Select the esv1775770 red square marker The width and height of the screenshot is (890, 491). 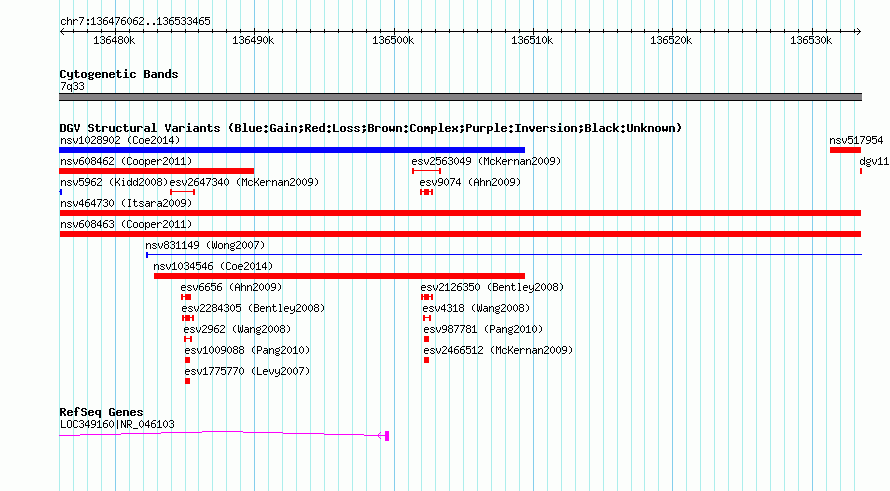click(x=187, y=381)
